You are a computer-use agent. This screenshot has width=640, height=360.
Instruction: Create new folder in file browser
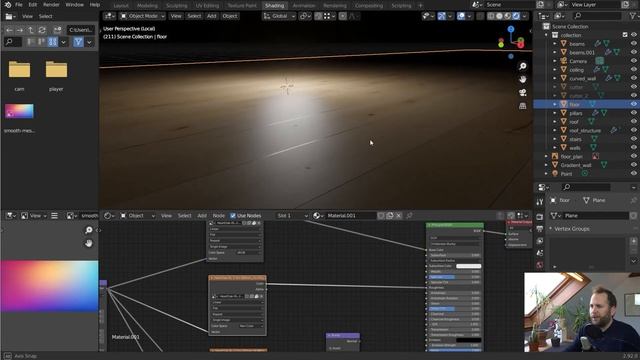[x=57, y=30]
